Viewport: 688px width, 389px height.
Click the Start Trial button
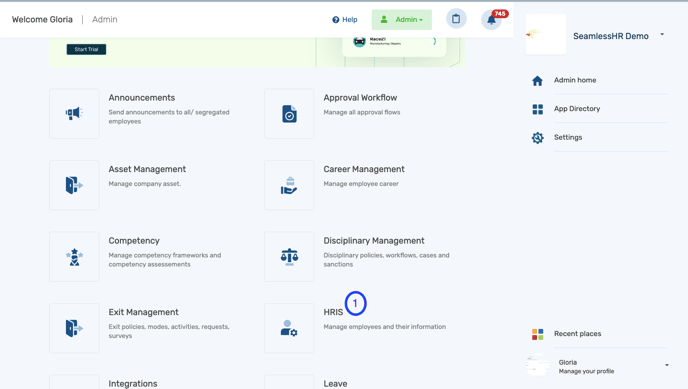pyautogui.click(x=86, y=49)
